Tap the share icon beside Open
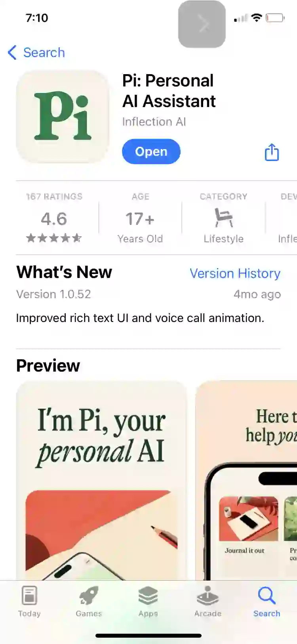Viewport: 297px width, 644px height. tap(272, 152)
